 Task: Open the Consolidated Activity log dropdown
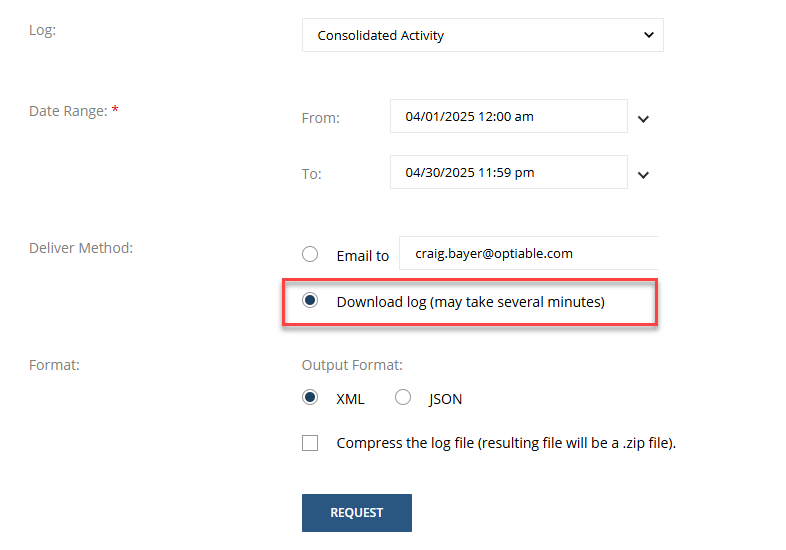pyautogui.click(x=482, y=35)
